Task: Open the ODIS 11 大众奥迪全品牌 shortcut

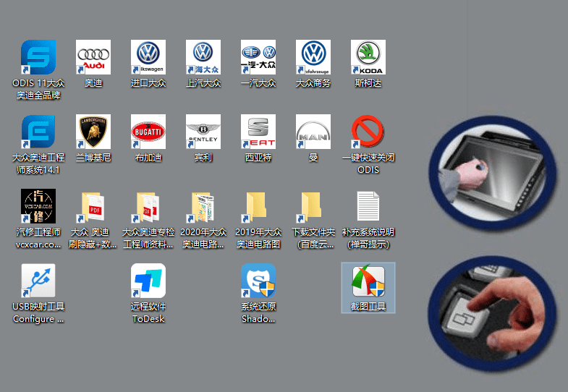Action: [38, 58]
